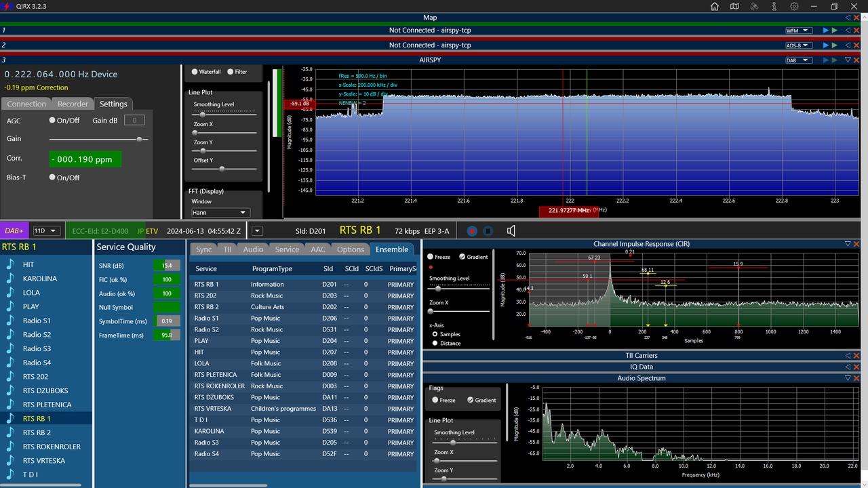Click the music note icon beside RTS DZUBOKS
868x488 pixels.
[10, 390]
